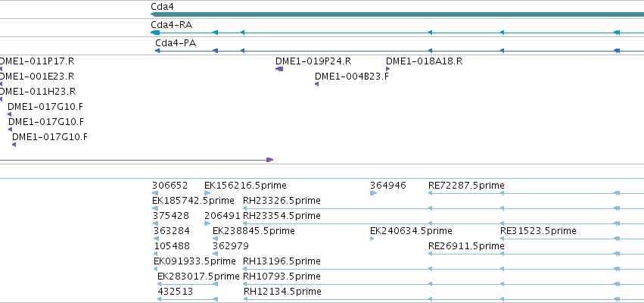Screen dimensions: 644x303
Task: Click the DME1-019P24.R label
Action: coord(313,61)
